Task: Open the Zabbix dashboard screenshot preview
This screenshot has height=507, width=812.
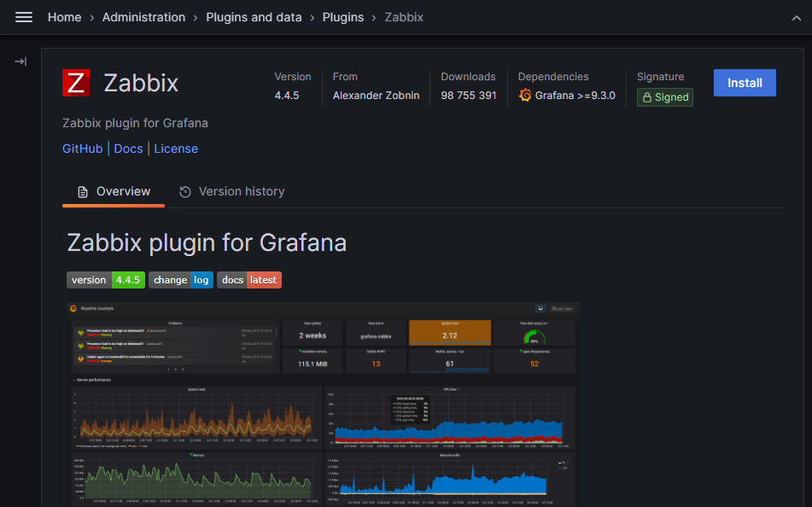Action: click(x=323, y=401)
